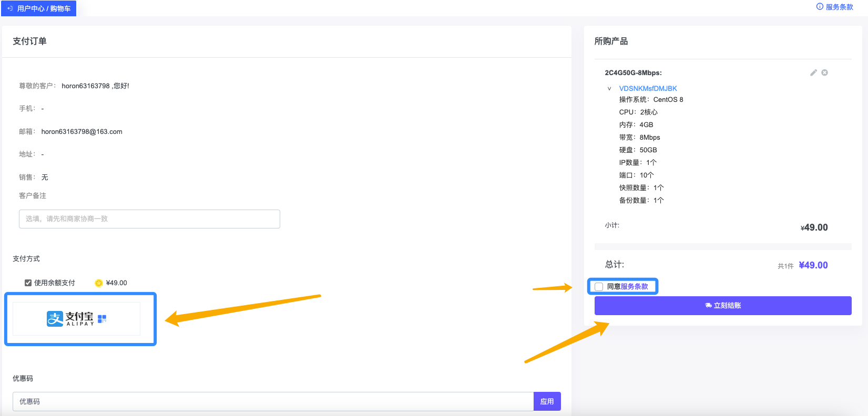This screenshot has height=416, width=868.
Task: Go back to 用户中心 / 购物车
Action: click(44, 8)
